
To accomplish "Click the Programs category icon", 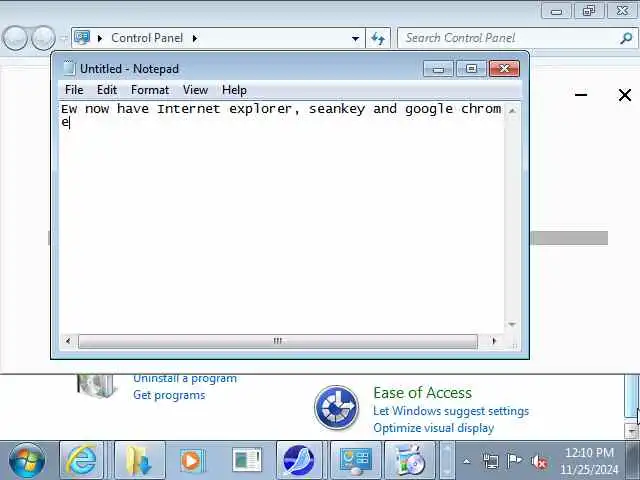I will point(96,386).
